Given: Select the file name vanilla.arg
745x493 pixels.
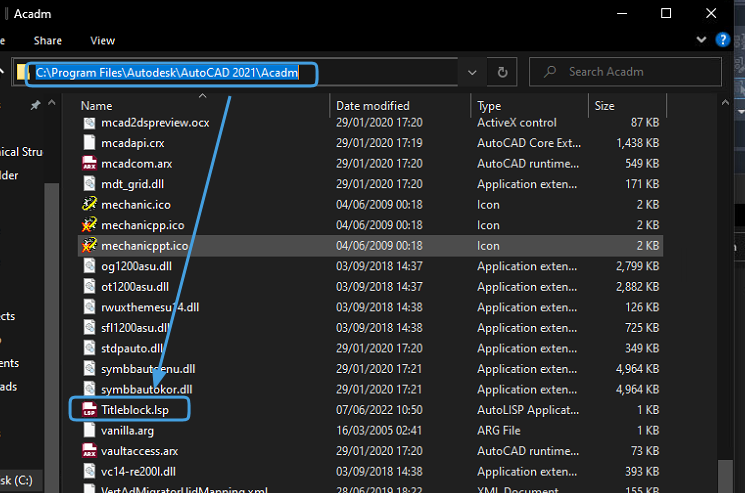Looking at the screenshot, I should click(127, 430).
